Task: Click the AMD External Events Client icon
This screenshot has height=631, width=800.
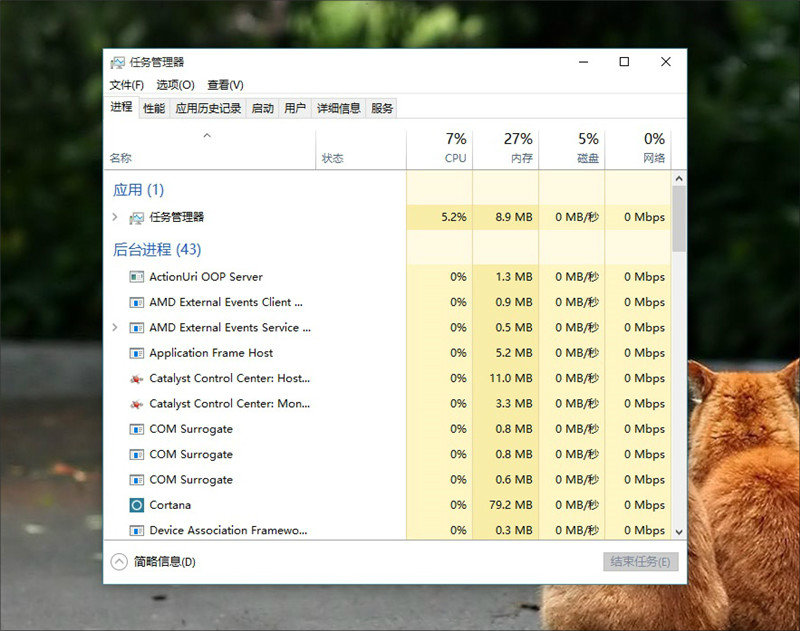Action: 136,302
